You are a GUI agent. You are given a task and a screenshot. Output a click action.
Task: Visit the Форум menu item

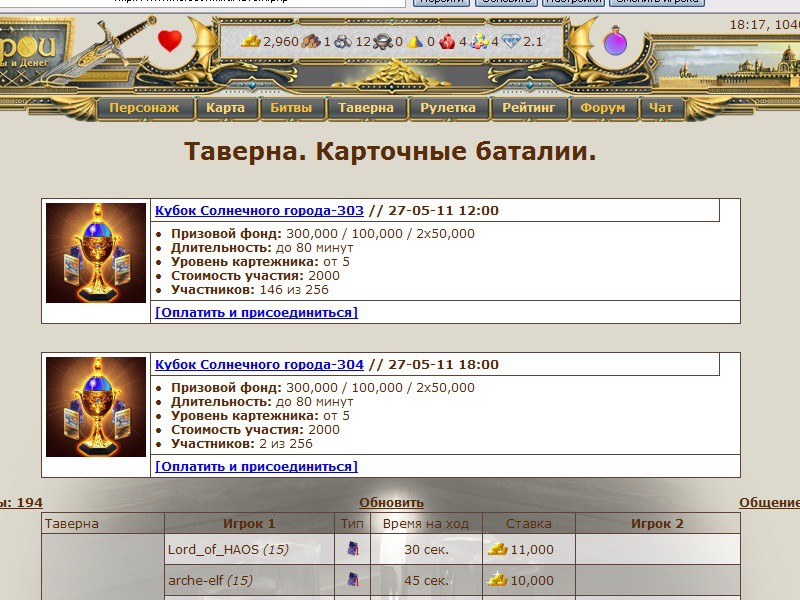[603, 108]
